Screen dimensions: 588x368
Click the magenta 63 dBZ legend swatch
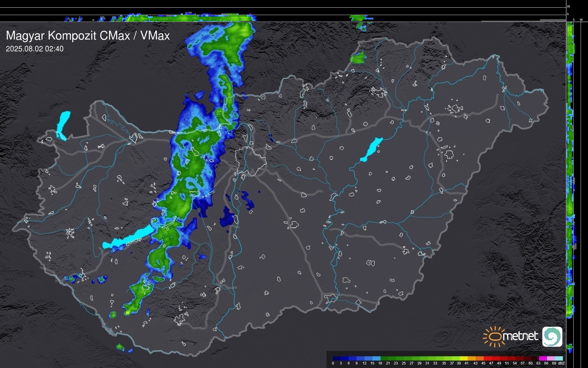click(x=543, y=358)
